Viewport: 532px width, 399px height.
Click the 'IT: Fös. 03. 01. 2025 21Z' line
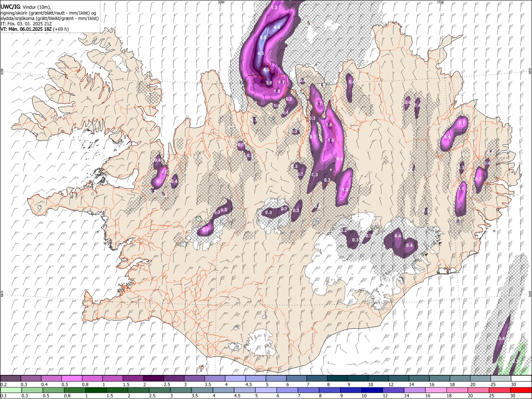26,24
